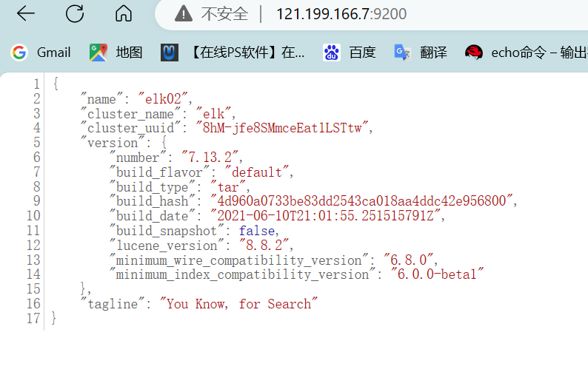Image resolution: width=588 pixels, height=392 pixels.
Task: Click line number 17 in the gutter
Action: (x=33, y=318)
